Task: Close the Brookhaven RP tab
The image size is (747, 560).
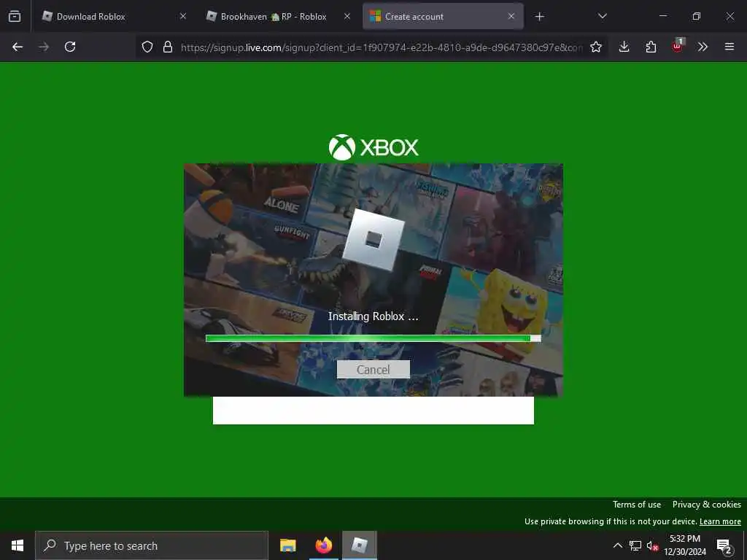Action: pyautogui.click(x=347, y=16)
